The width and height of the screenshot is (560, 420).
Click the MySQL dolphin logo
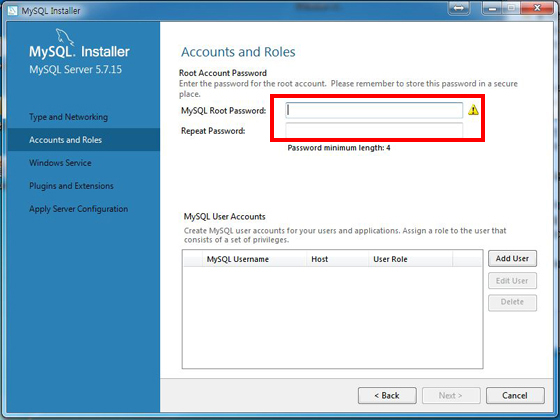point(65,37)
